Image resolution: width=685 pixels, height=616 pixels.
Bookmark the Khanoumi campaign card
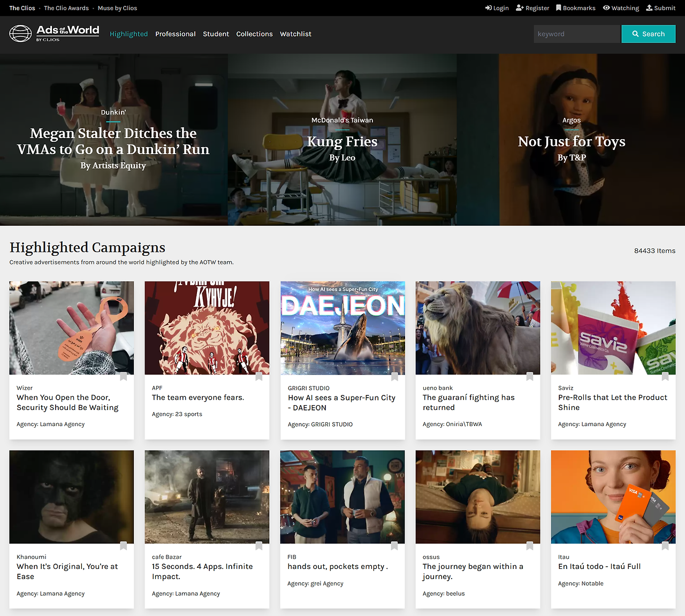click(124, 545)
